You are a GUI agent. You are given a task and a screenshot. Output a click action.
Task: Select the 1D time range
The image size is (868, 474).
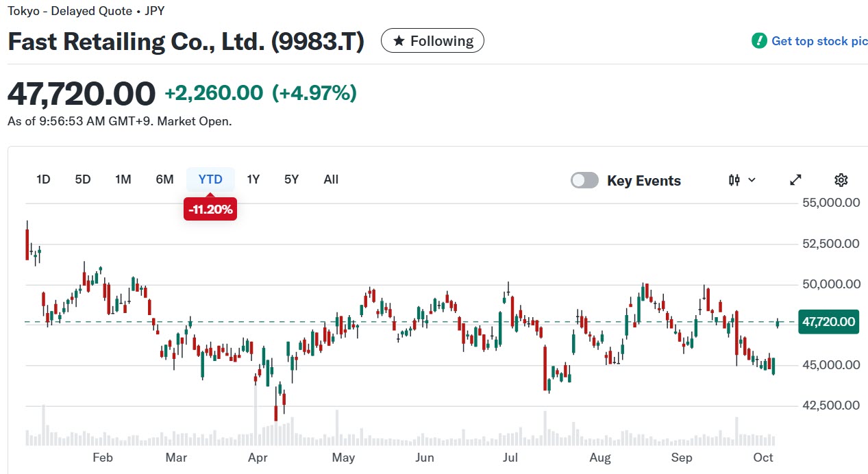pyautogui.click(x=43, y=179)
